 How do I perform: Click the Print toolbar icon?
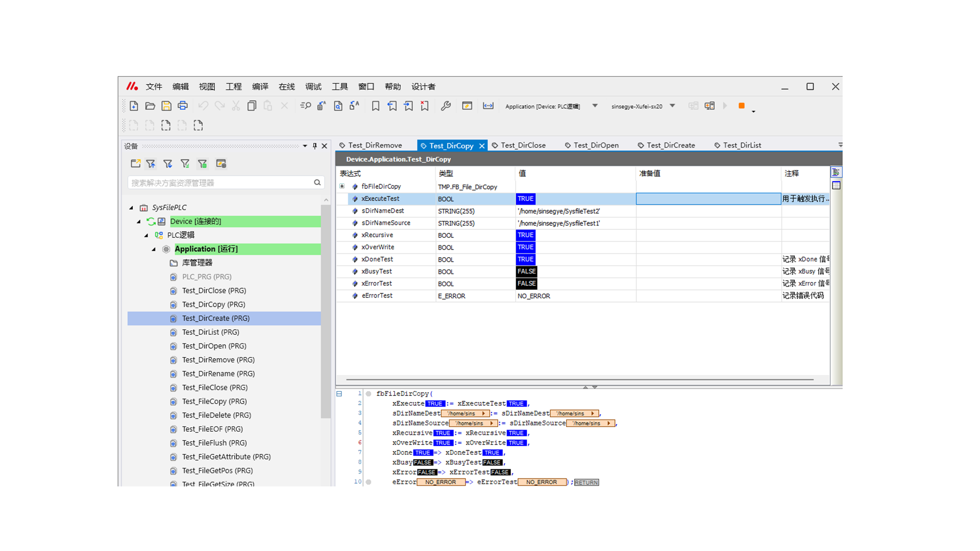pos(183,106)
